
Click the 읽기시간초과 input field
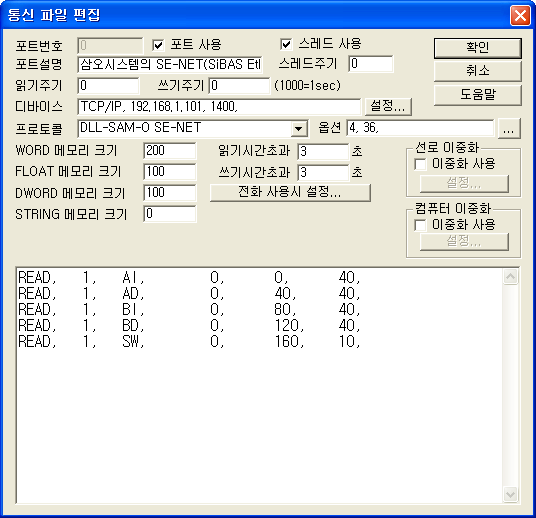coord(323,151)
